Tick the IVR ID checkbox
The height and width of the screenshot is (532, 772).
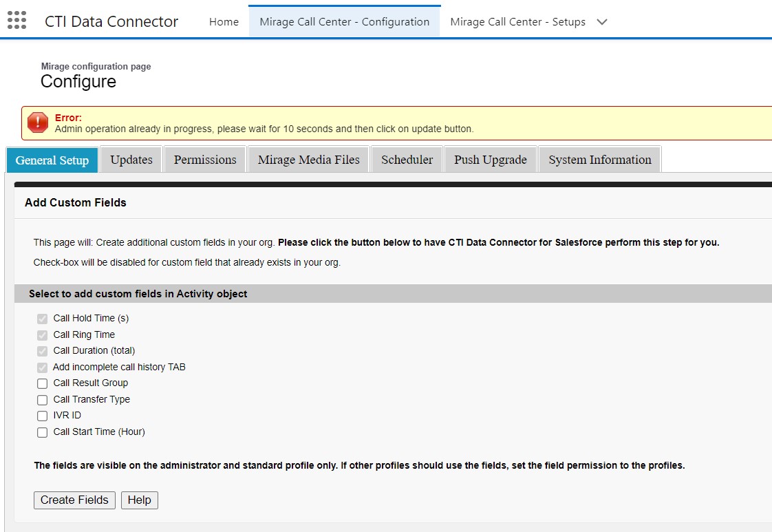click(43, 416)
